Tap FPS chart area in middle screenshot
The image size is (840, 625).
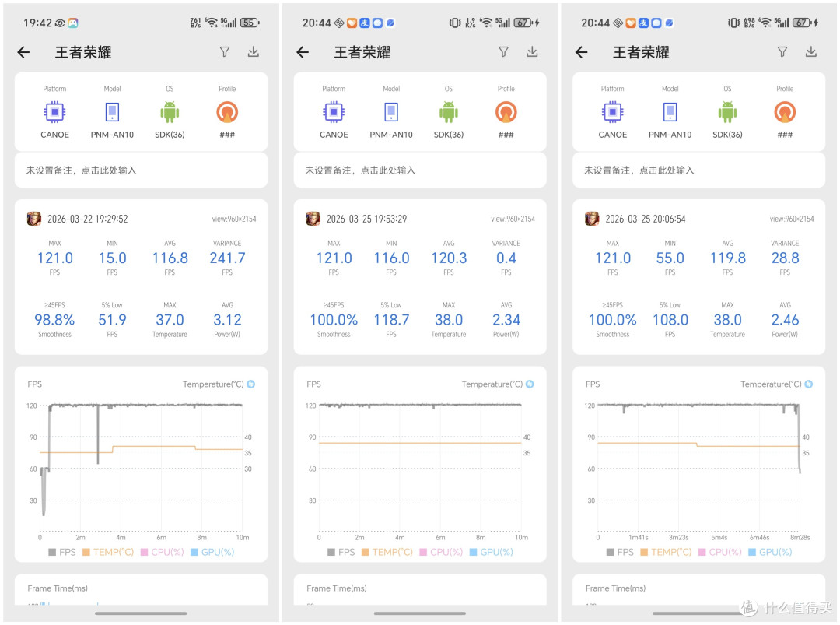420,469
